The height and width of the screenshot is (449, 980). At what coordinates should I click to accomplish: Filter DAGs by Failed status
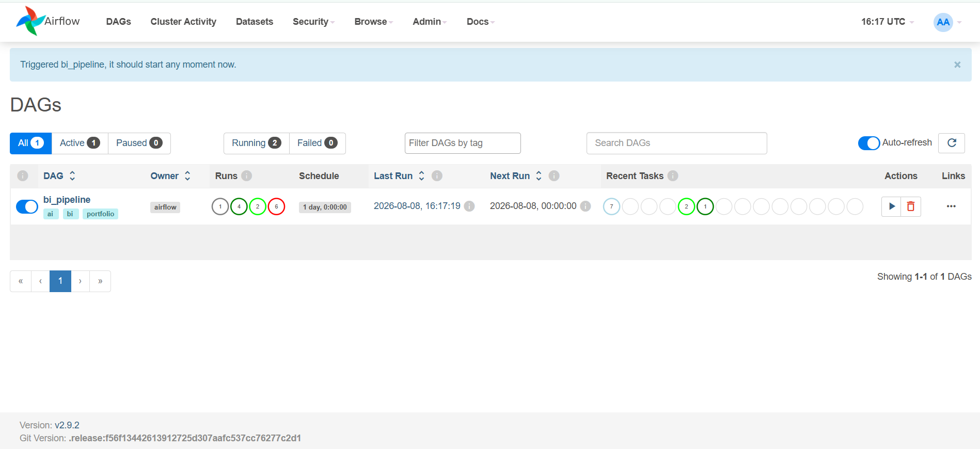pyautogui.click(x=318, y=143)
